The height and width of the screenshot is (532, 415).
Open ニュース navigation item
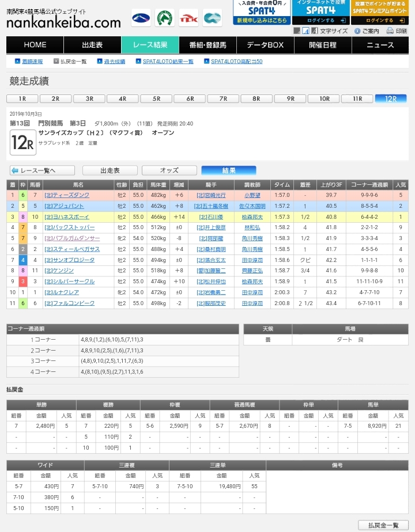(380, 45)
